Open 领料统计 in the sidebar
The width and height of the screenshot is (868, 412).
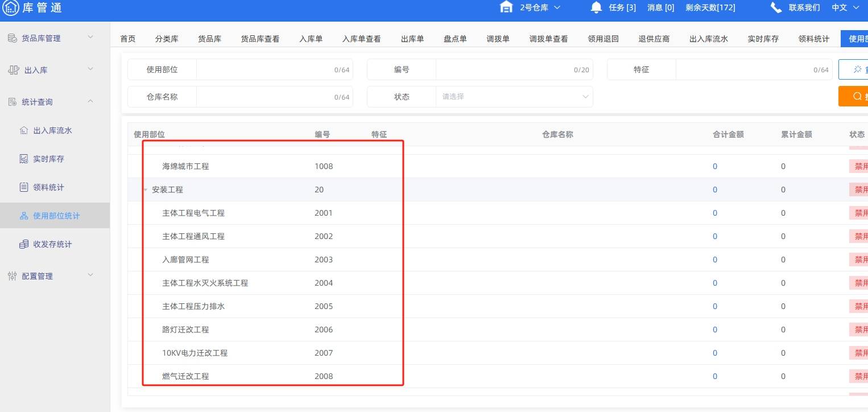[48, 187]
